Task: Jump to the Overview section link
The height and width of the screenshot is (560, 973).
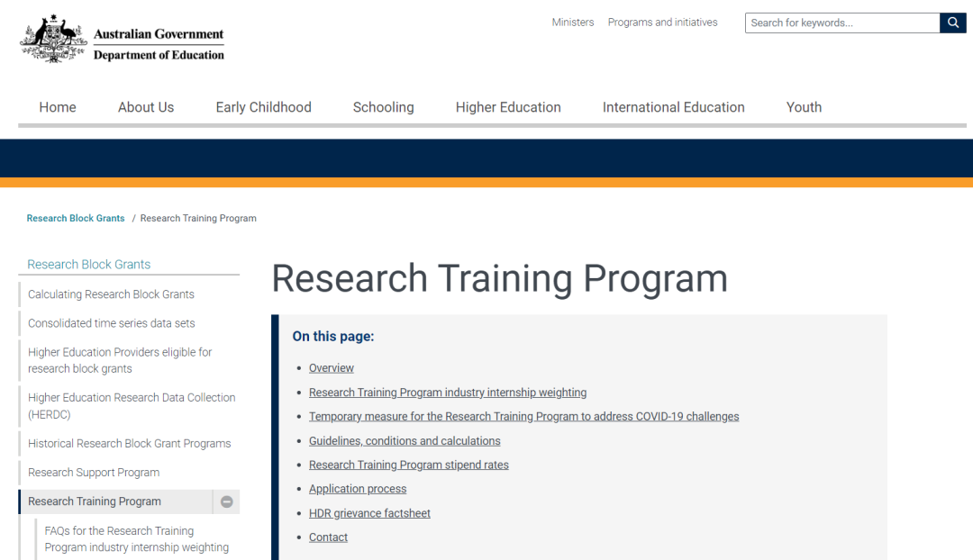Action: [332, 368]
